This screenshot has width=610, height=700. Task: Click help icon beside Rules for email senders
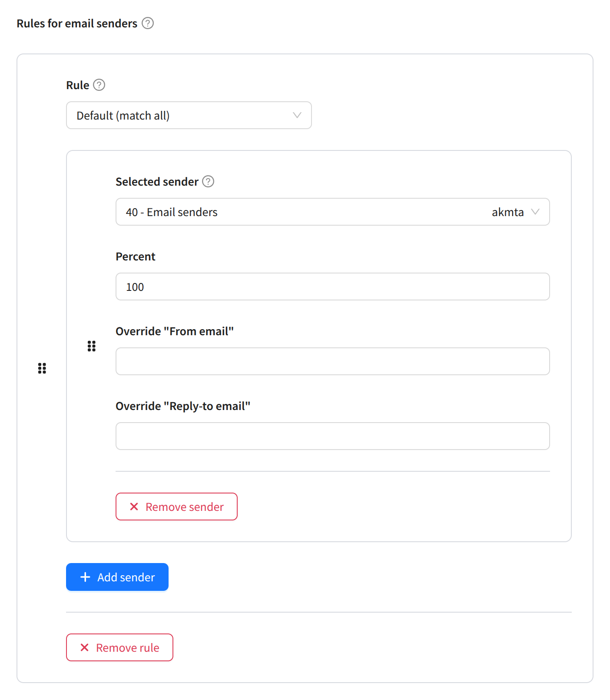(x=148, y=23)
